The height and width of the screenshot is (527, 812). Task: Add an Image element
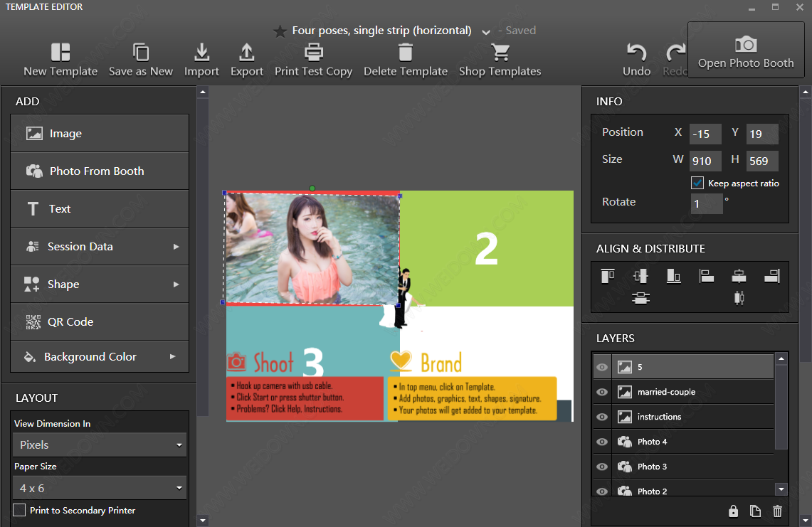100,134
